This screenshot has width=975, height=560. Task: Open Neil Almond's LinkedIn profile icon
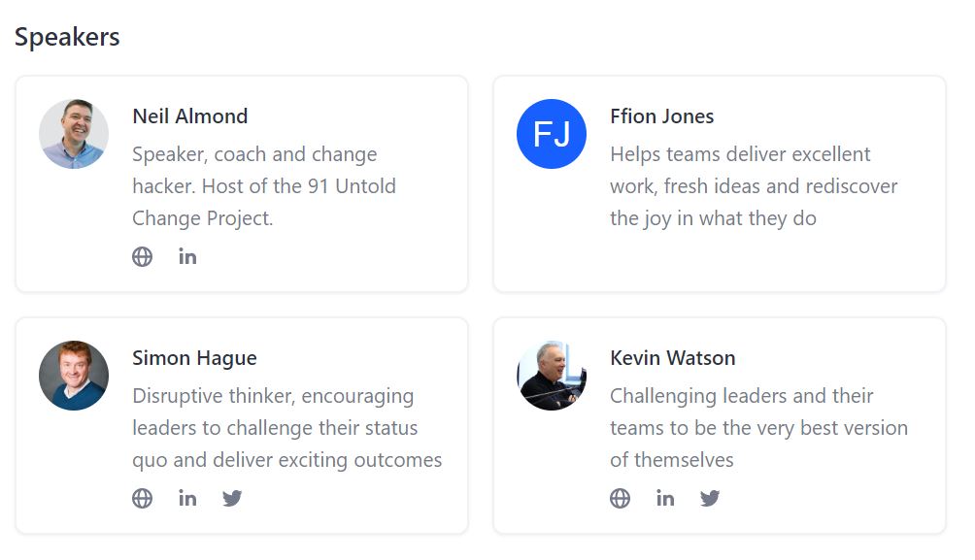point(187,257)
